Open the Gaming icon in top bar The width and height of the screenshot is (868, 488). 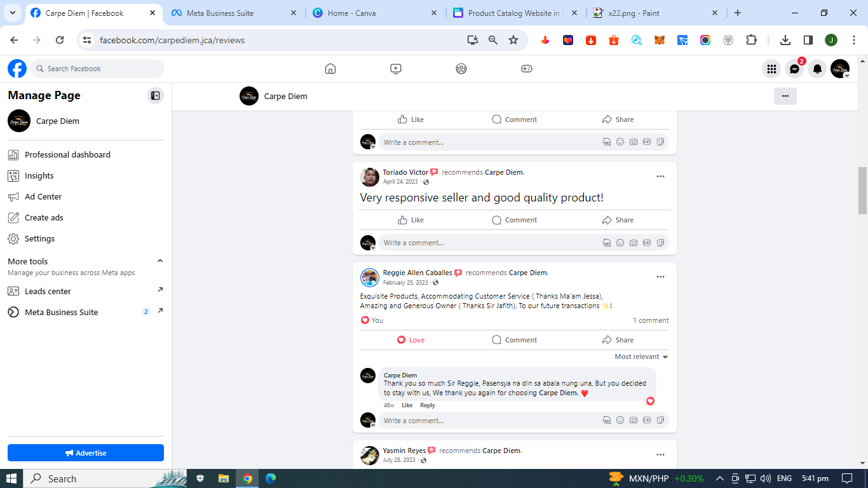coord(527,69)
